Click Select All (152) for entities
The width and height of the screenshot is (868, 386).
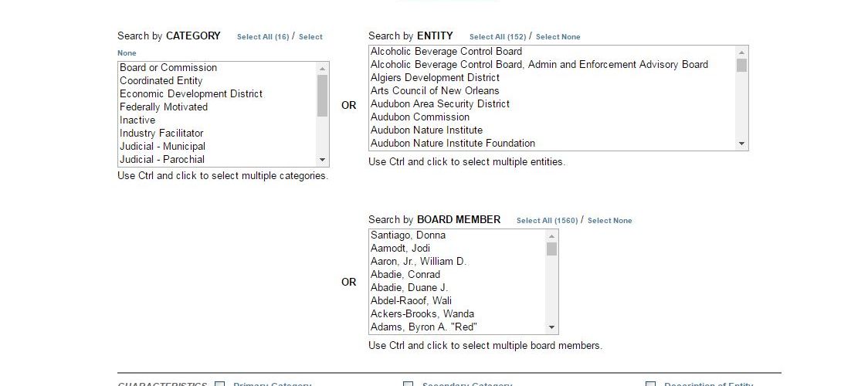pos(497,37)
